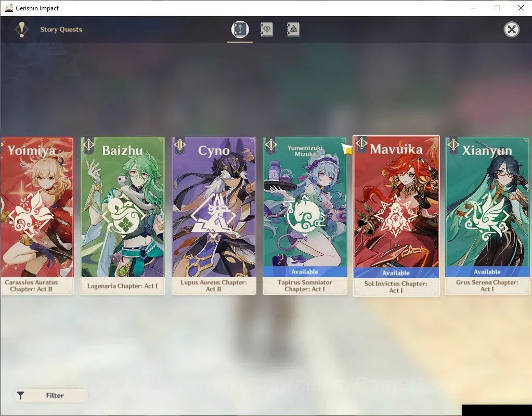The width and height of the screenshot is (532, 416).
Task: Click Yoimiya's goldfish emblem icon
Action: pyautogui.click(x=31, y=216)
